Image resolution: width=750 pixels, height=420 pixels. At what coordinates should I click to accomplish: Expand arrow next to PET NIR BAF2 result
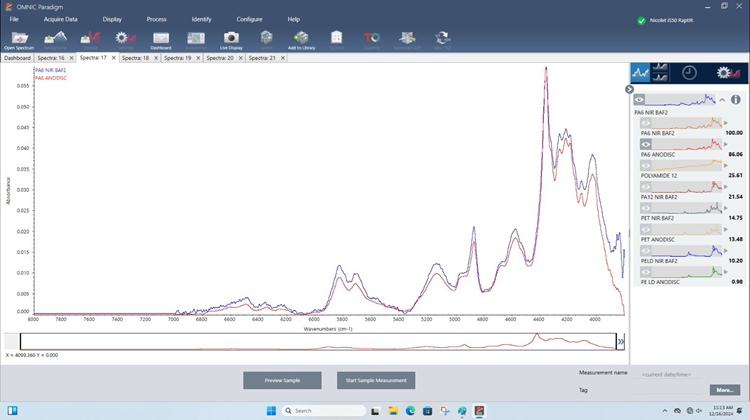point(726,208)
